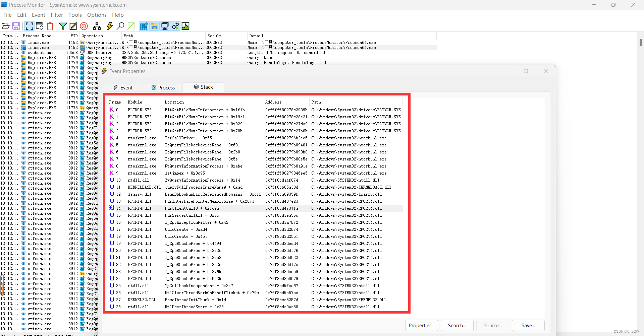Click the Location column header
The height and width of the screenshot is (336, 644).
pyautogui.click(x=213, y=102)
